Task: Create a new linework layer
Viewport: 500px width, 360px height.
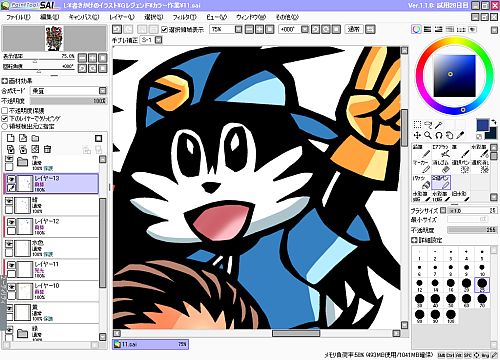Action: (23, 138)
